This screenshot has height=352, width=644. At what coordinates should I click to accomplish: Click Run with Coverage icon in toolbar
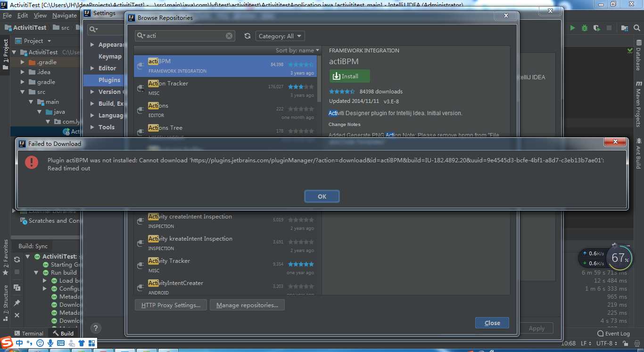[x=597, y=28]
